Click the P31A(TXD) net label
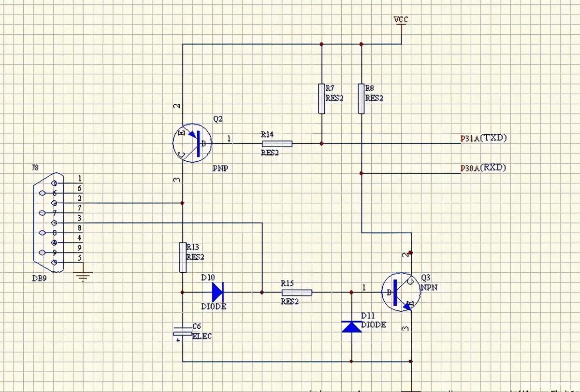This screenshot has height=392, width=580. [x=483, y=138]
